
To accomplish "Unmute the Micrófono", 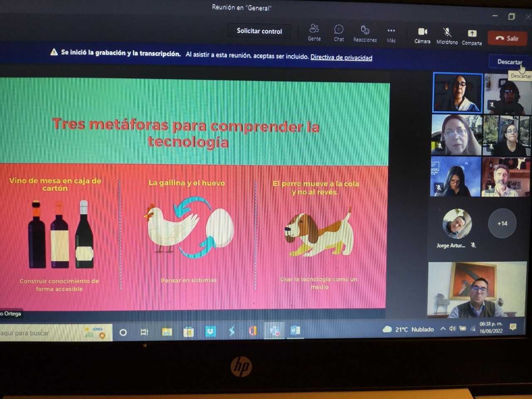I will coord(447,36).
